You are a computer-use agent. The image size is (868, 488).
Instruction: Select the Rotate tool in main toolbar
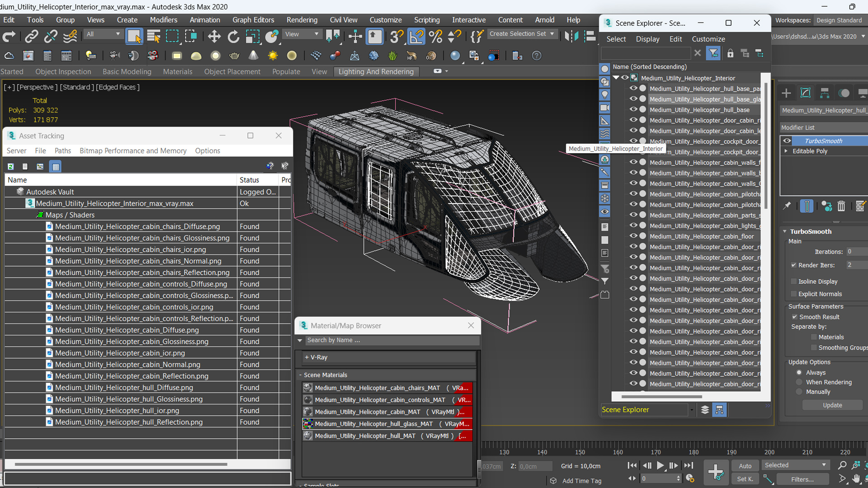point(233,36)
